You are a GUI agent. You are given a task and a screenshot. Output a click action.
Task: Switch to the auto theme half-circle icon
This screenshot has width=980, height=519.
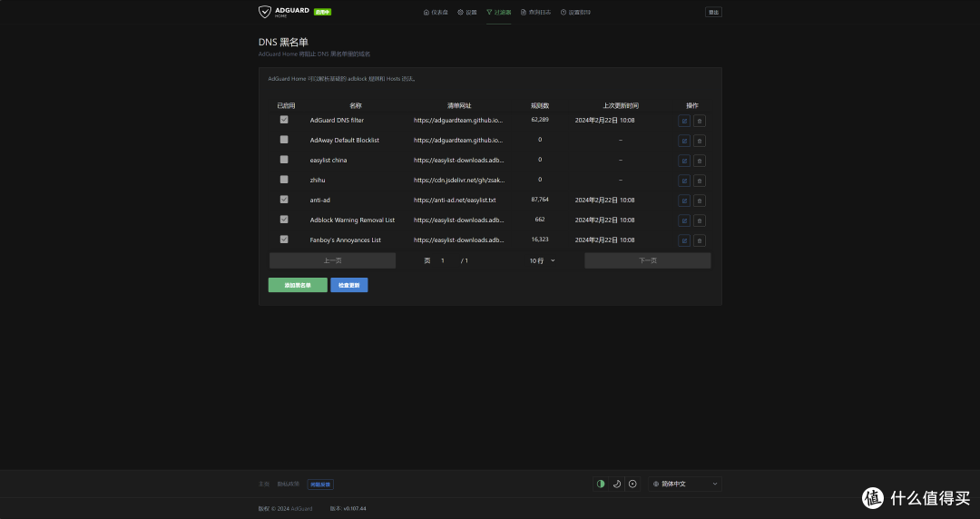click(601, 484)
